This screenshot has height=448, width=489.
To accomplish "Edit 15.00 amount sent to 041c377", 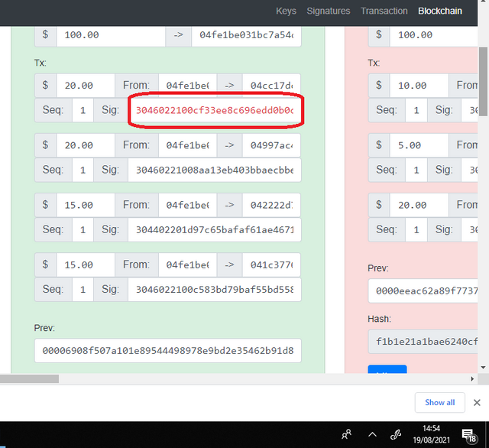I will click(86, 265).
